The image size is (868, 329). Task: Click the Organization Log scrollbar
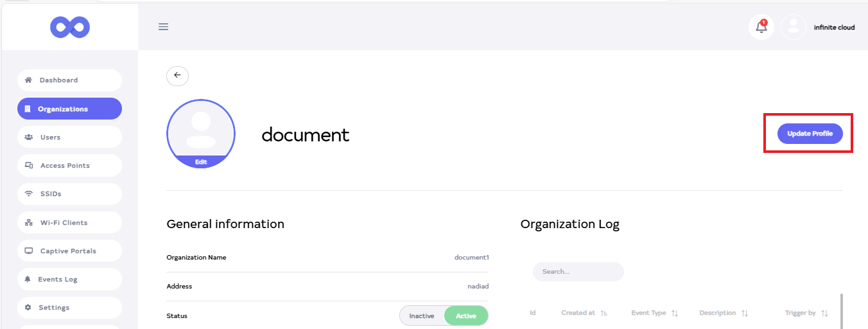(841, 311)
